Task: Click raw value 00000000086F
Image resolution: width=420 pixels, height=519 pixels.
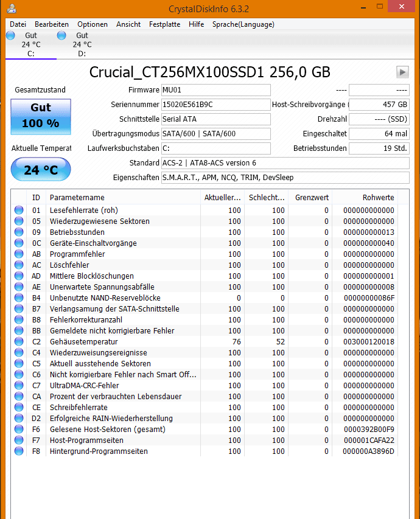Action: click(369, 298)
